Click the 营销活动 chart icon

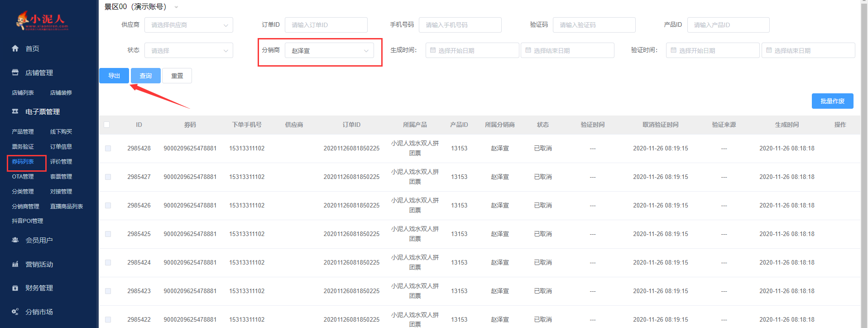15,264
